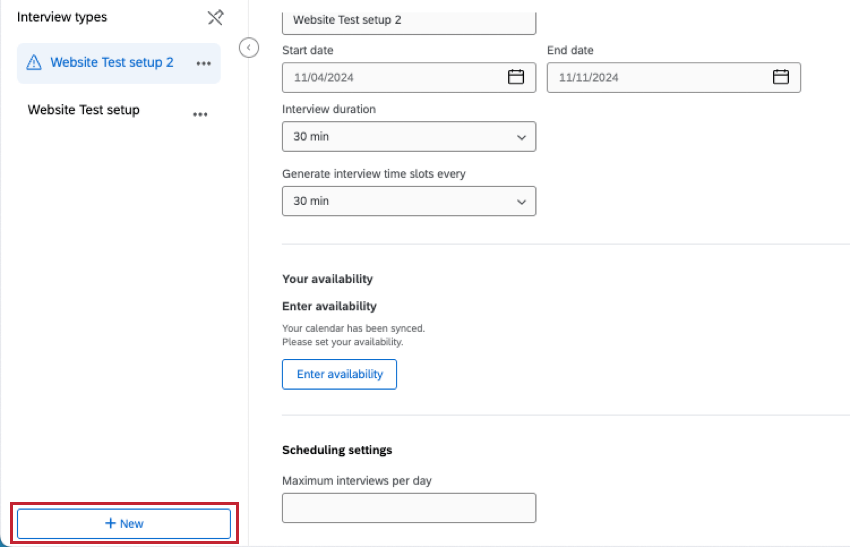Image resolution: width=850 pixels, height=547 pixels.
Task: Click the warning triangle icon beside Website Test setup 2
Action: click(x=34, y=63)
